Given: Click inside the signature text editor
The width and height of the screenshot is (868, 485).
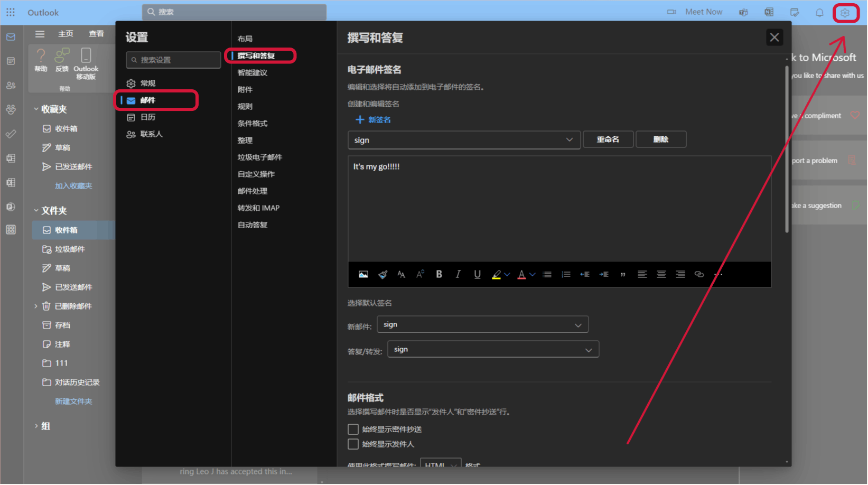Looking at the screenshot, I should click(559, 209).
